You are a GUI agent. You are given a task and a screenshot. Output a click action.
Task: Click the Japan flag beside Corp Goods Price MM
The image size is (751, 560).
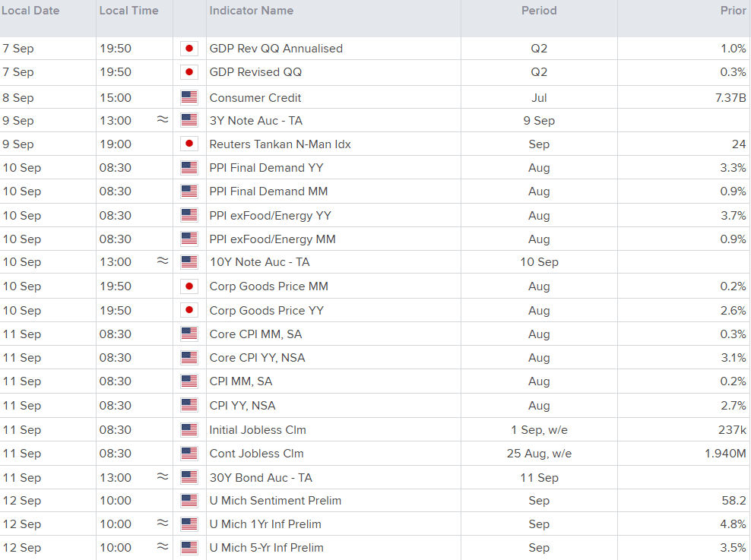coord(189,286)
